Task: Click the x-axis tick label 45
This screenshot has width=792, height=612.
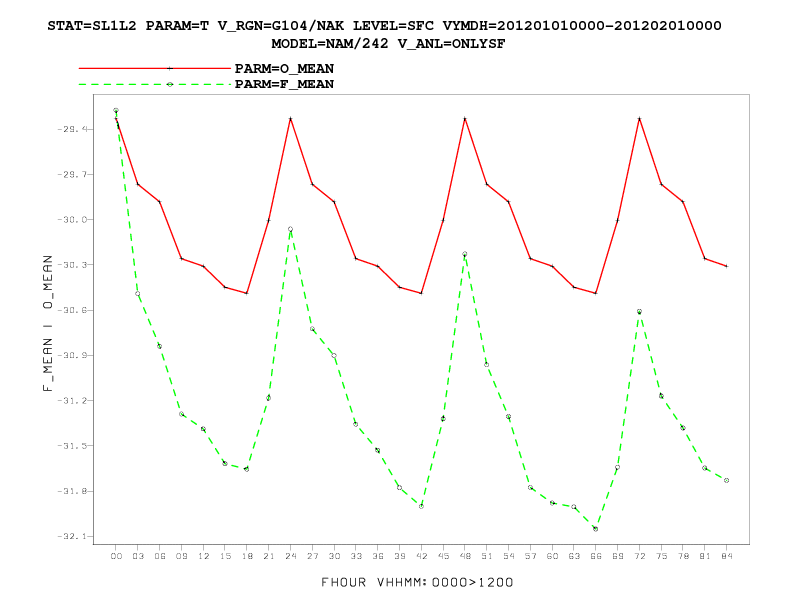Action: point(443,556)
